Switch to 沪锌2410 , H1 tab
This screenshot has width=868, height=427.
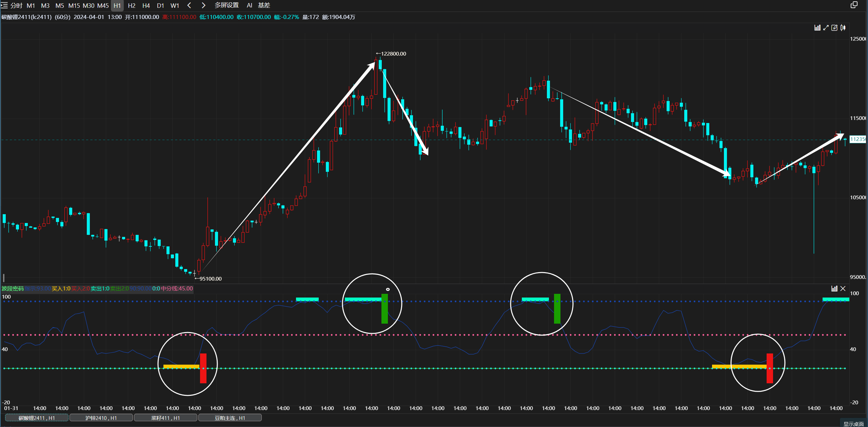[x=101, y=418]
